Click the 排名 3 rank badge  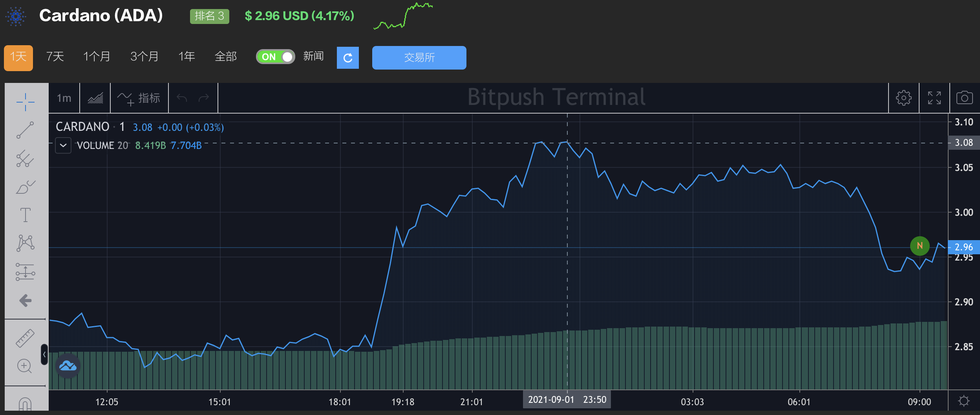coord(210,16)
